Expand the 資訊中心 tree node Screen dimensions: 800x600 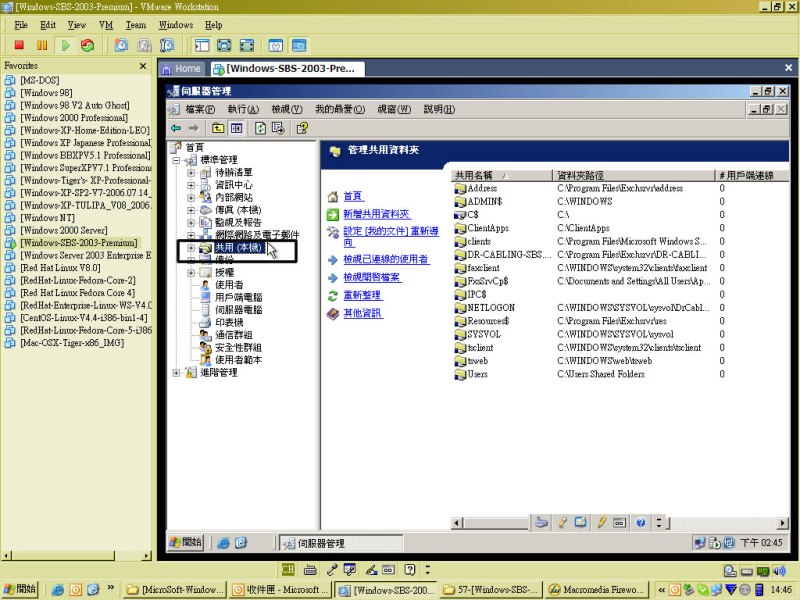pyautogui.click(x=191, y=185)
